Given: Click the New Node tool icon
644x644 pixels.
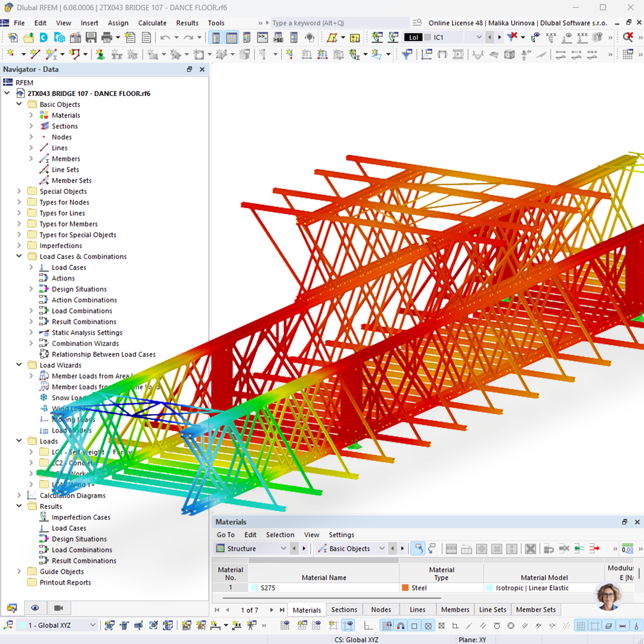Looking at the screenshot, I should click(11, 54).
